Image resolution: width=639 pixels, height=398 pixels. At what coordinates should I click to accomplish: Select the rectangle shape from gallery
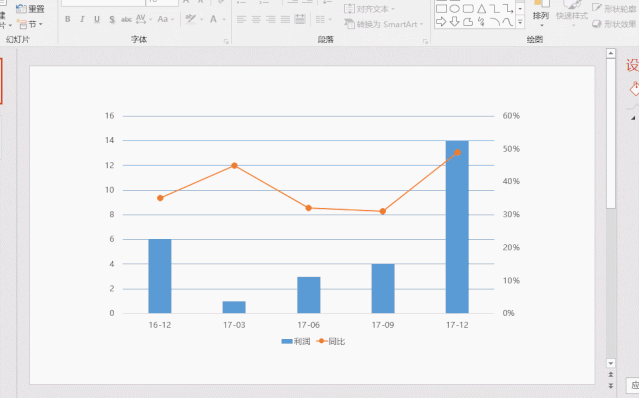click(x=441, y=9)
